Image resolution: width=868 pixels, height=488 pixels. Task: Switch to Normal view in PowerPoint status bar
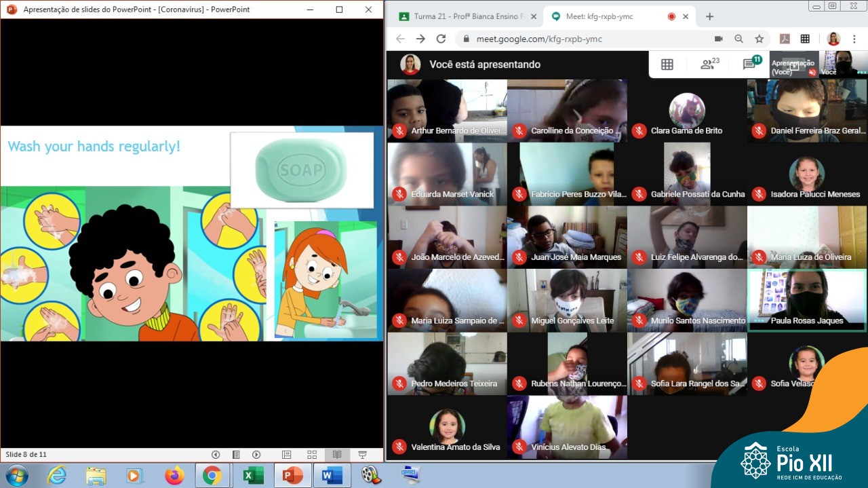tap(287, 455)
